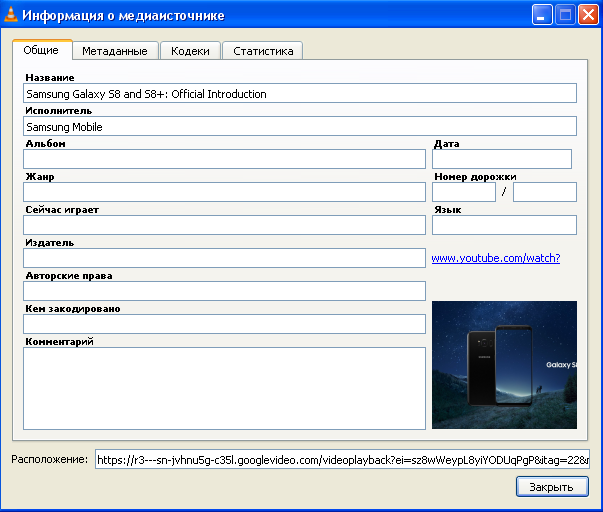Click the Исполнитель field with Samsung Mobile
Image resolution: width=603 pixels, height=512 pixels.
tap(300, 127)
